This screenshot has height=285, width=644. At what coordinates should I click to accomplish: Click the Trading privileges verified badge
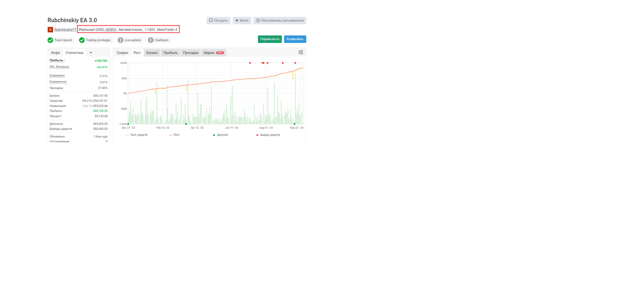click(x=95, y=40)
